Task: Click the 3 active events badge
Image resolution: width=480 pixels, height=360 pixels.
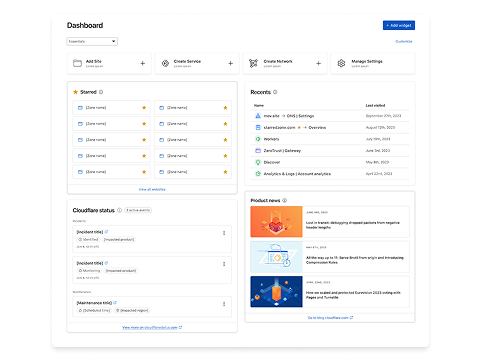Action: click(138, 210)
